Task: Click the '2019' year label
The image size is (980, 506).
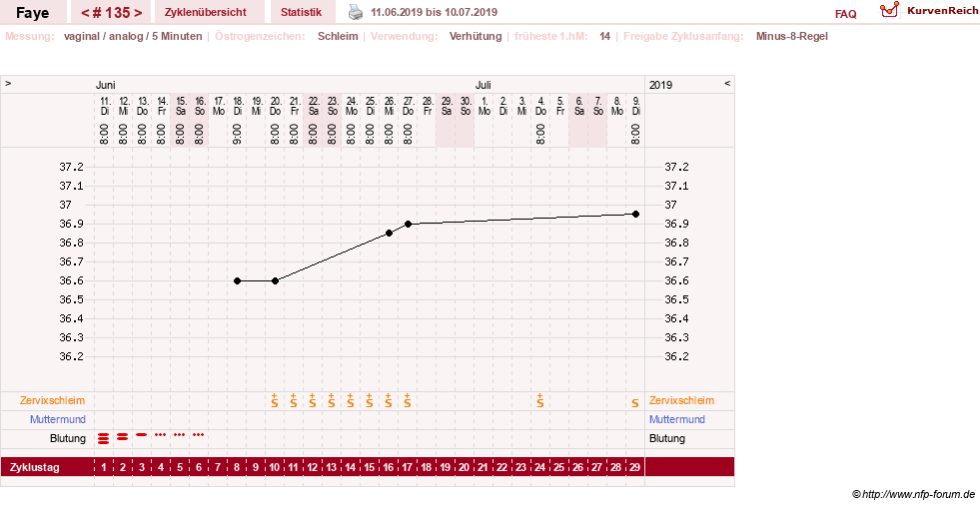Action: [660, 85]
